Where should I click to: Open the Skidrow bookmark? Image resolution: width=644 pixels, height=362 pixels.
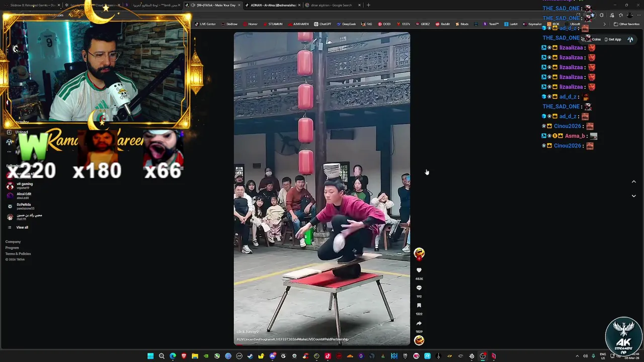pos(229,24)
